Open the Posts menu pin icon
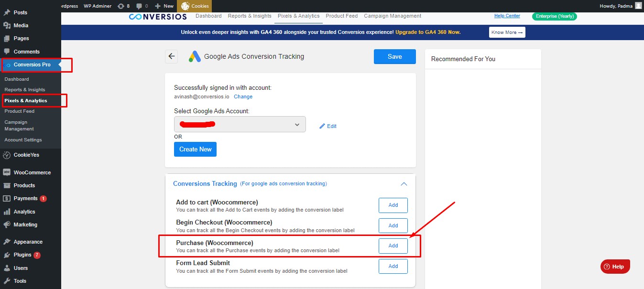 (x=7, y=12)
